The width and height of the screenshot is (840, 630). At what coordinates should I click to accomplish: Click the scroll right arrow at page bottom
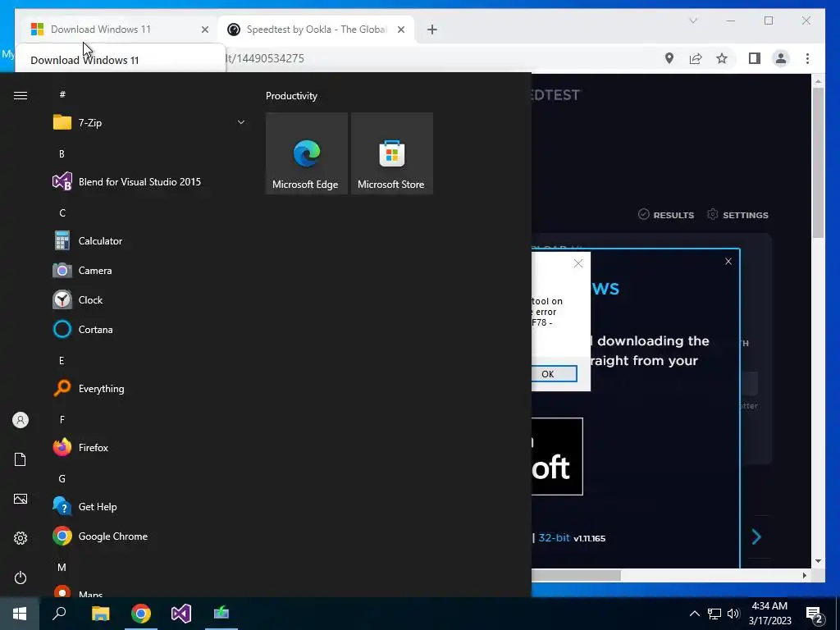pos(804,575)
